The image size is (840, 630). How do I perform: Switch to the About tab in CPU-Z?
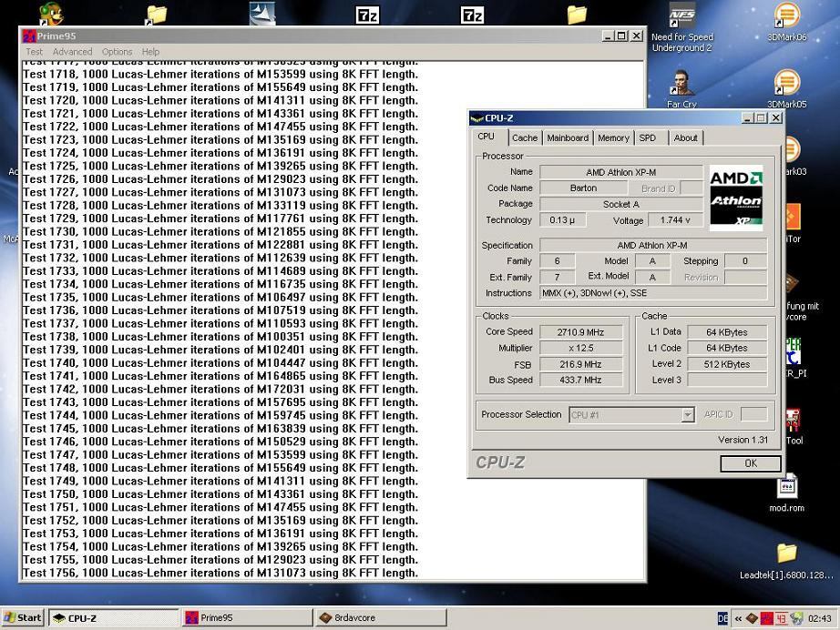[685, 138]
